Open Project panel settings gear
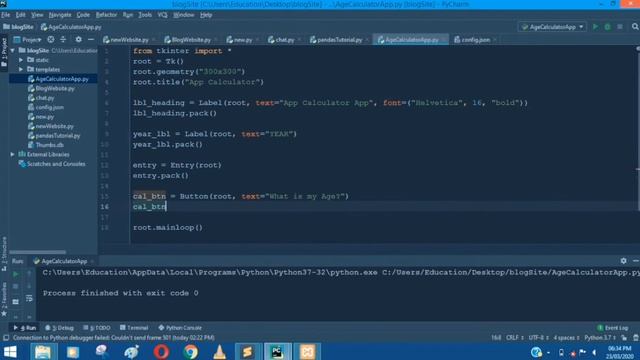 (x=78, y=40)
